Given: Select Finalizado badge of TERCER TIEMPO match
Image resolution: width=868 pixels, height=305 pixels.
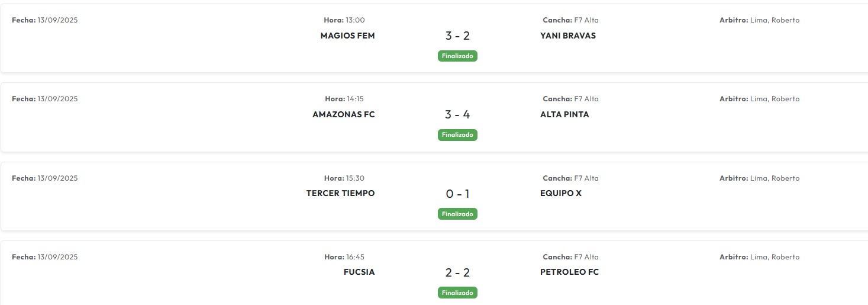Looking at the screenshot, I should click(x=457, y=214).
